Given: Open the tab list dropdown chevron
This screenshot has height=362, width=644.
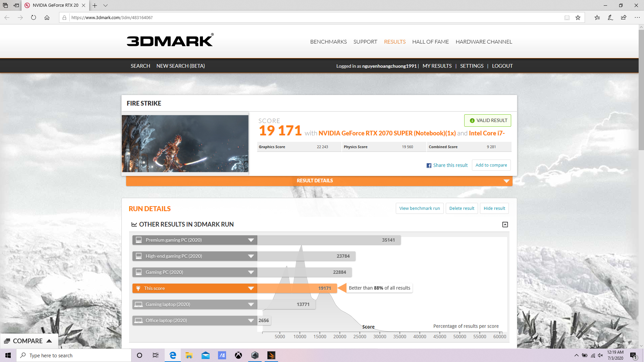Looking at the screenshot, I should click(x=105, y=5).
